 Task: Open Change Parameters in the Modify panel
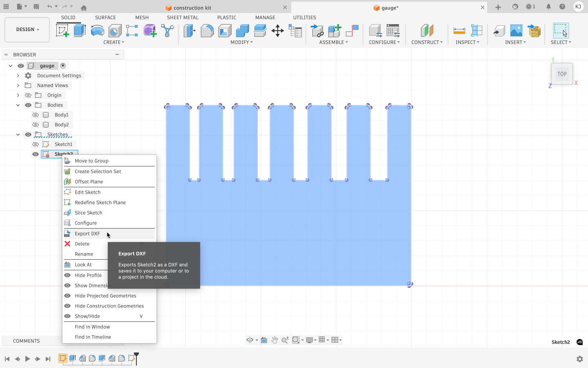(295, 31)
